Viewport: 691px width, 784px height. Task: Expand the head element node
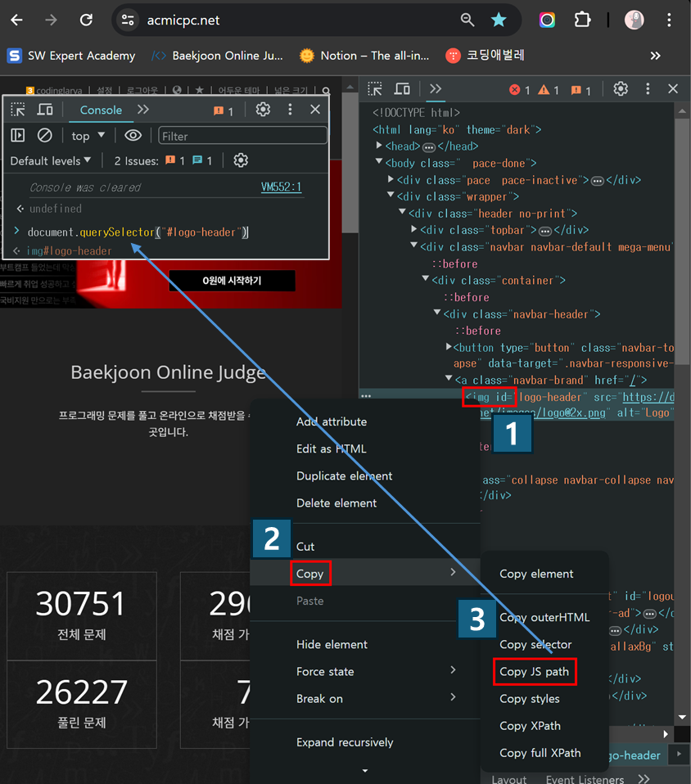coord(379,146)
